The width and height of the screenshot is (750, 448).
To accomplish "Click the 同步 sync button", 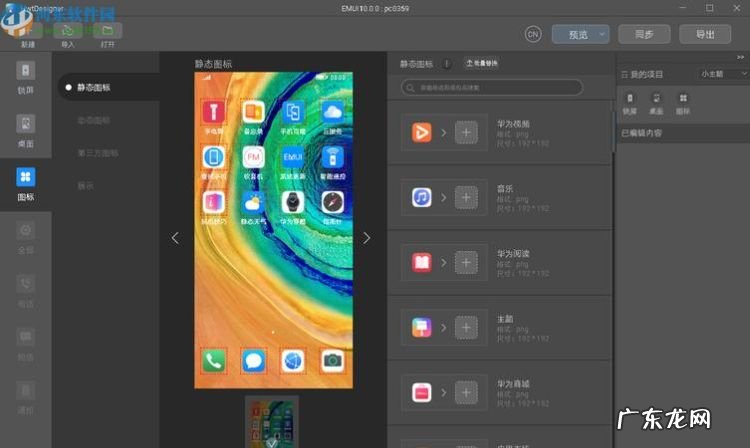I will (644, 34).
